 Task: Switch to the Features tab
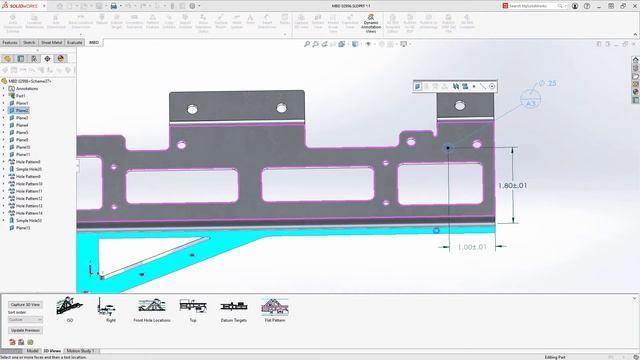coord(10,42)
